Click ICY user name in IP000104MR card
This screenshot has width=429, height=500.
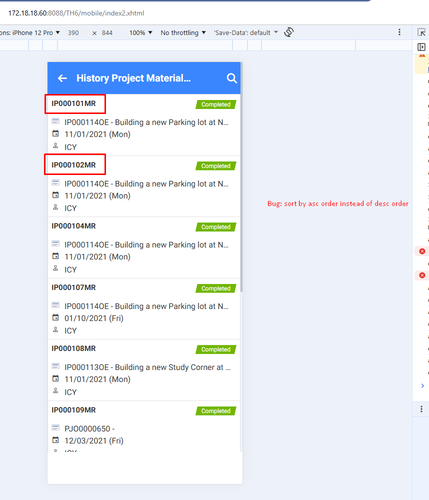pos(70,270)
